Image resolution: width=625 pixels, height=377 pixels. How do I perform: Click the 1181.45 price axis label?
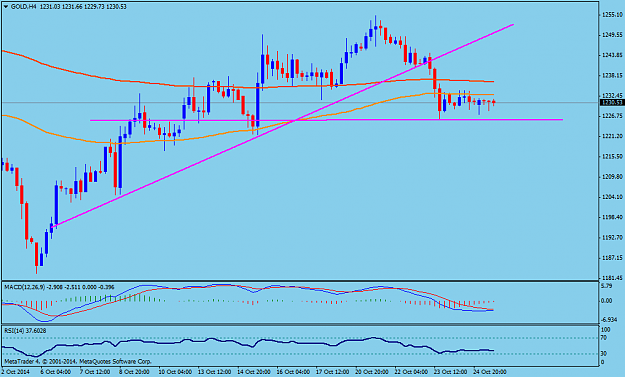coord(611,278)
